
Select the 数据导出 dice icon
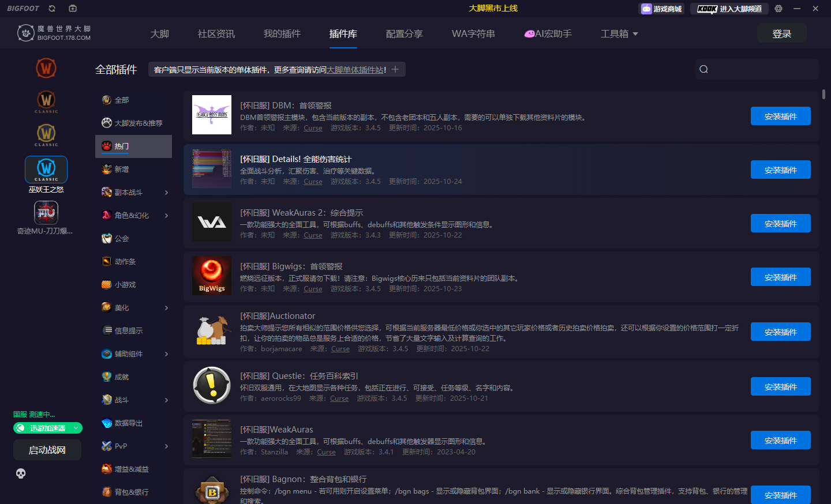click(x=107, y=423)
